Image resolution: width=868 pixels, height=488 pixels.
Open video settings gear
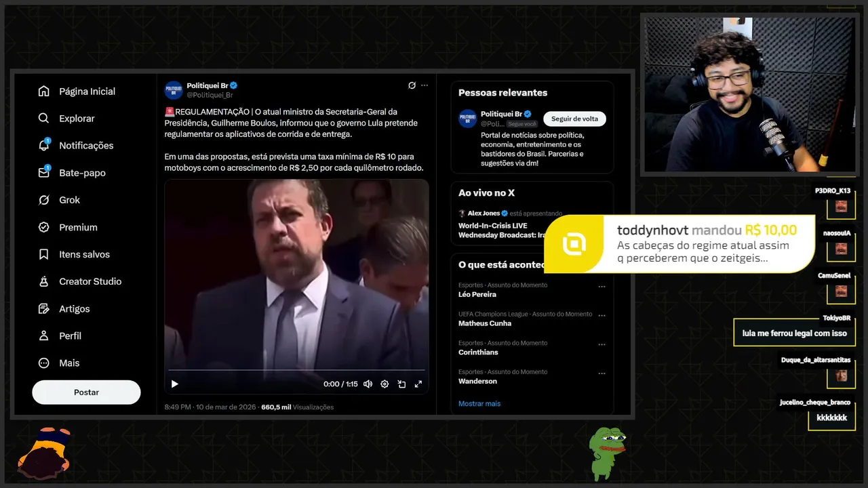click(x=384, y=384)
